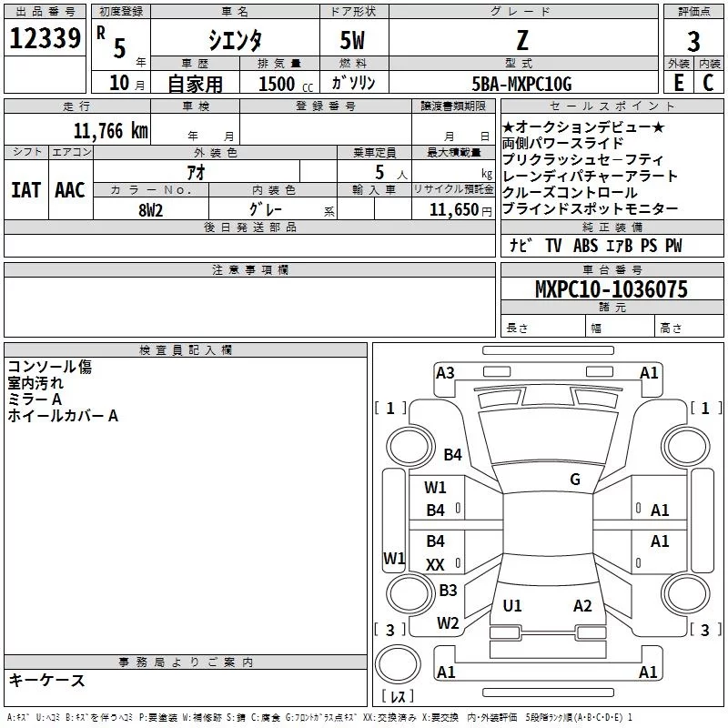
Task: Click the line プリクラッシュセーフティ
Action: (x=583, y=159)
